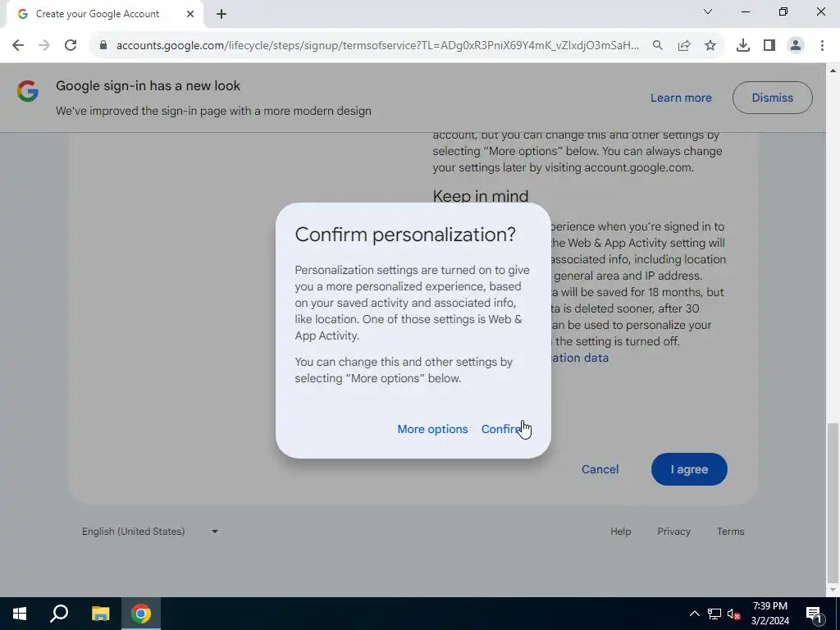840x630 pixels.
Task: Bookmark this tab with the star icon
Action: point(710,45)
